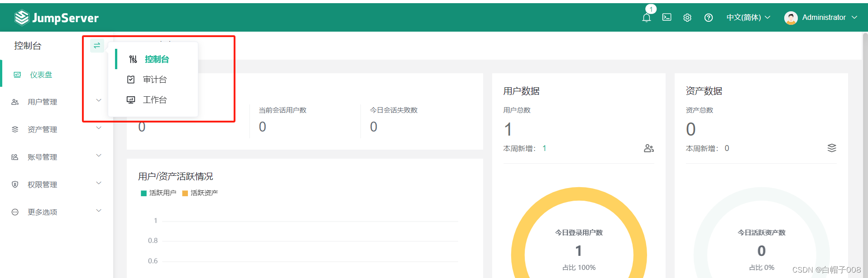Click layers icon in 资产数据 card
The height and width of the screenshot is (278, 868).
click(832, 148)
